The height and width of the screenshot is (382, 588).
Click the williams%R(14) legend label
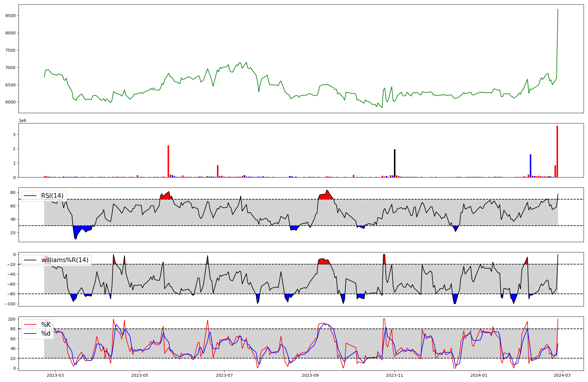click(x=65, y=260)
